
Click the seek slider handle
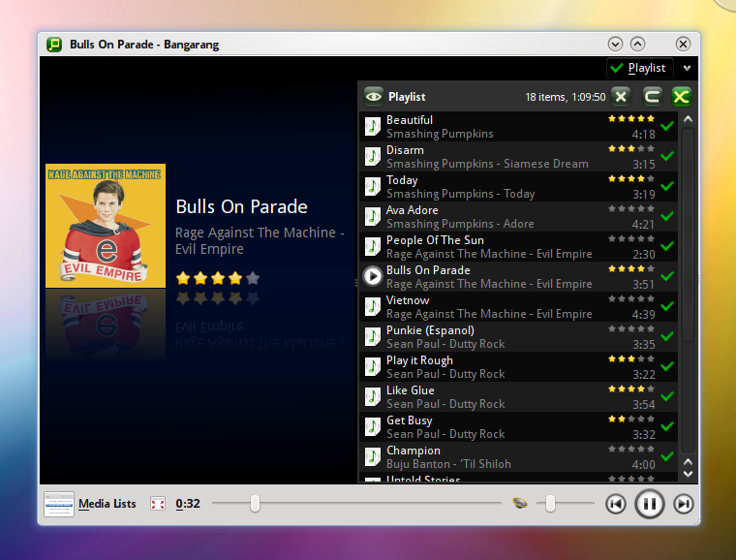(x=255, y=504)
